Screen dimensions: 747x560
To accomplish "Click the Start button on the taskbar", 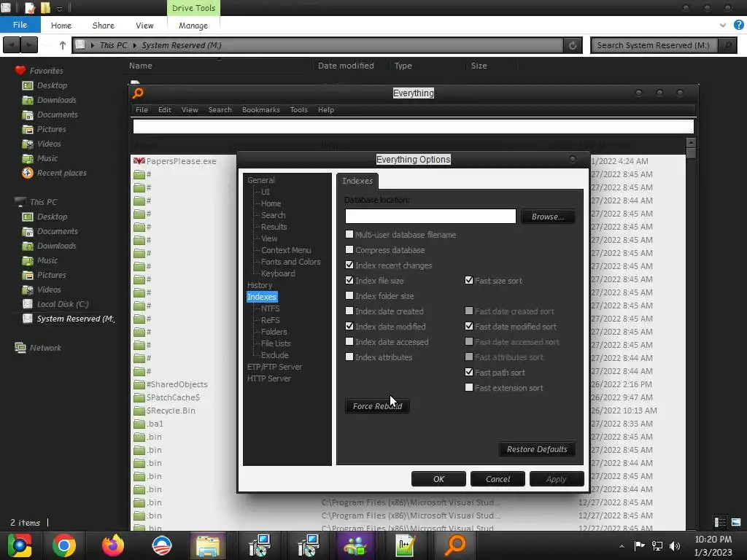I will [x=20, y=545].
